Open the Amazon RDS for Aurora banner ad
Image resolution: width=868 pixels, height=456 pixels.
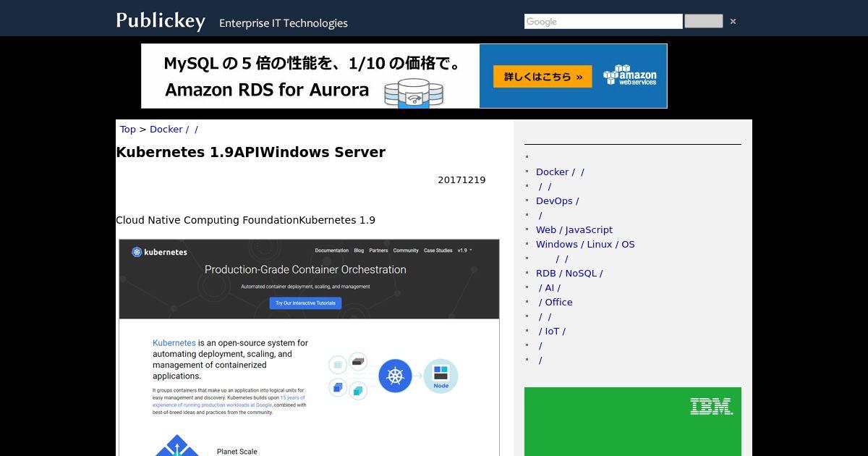point(404,76)
